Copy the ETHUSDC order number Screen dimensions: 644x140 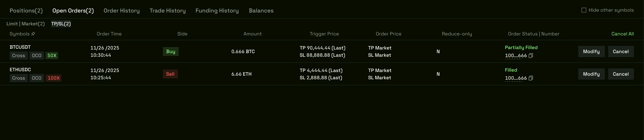(x=531, y=78)
